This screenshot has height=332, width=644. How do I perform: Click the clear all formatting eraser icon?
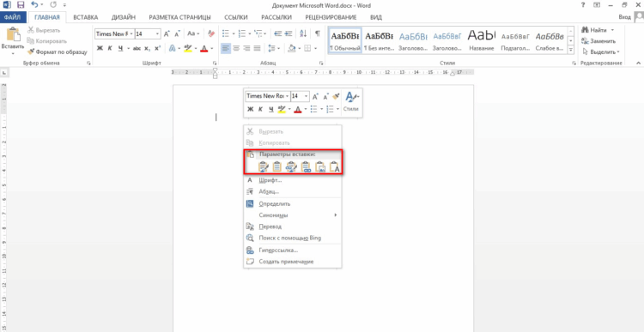coord(211,33)
